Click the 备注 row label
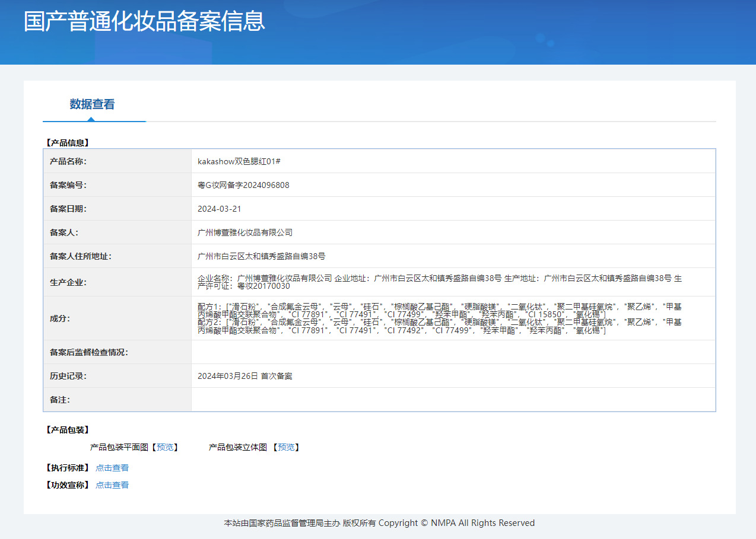 59,400
